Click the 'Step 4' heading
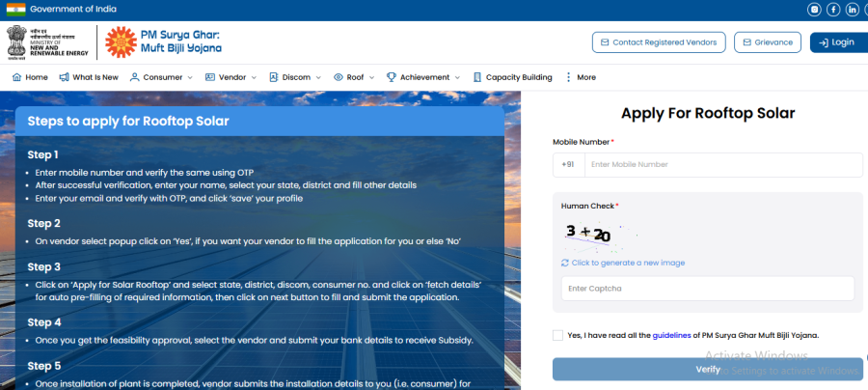 pyautogui.click(x=44, y=322)
